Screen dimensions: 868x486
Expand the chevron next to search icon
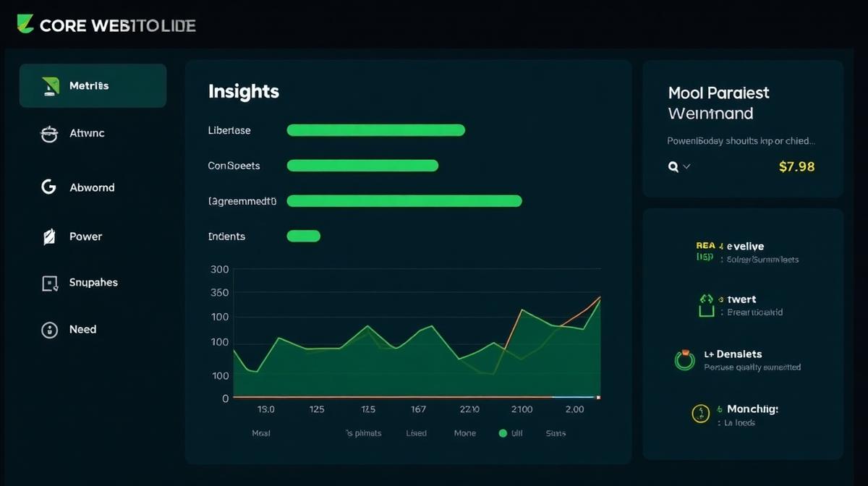pyautogui.click(x=686, y=166)
